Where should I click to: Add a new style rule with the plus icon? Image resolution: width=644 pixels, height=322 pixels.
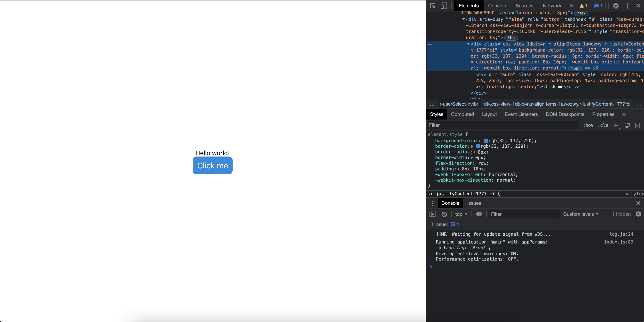(616, 125)
